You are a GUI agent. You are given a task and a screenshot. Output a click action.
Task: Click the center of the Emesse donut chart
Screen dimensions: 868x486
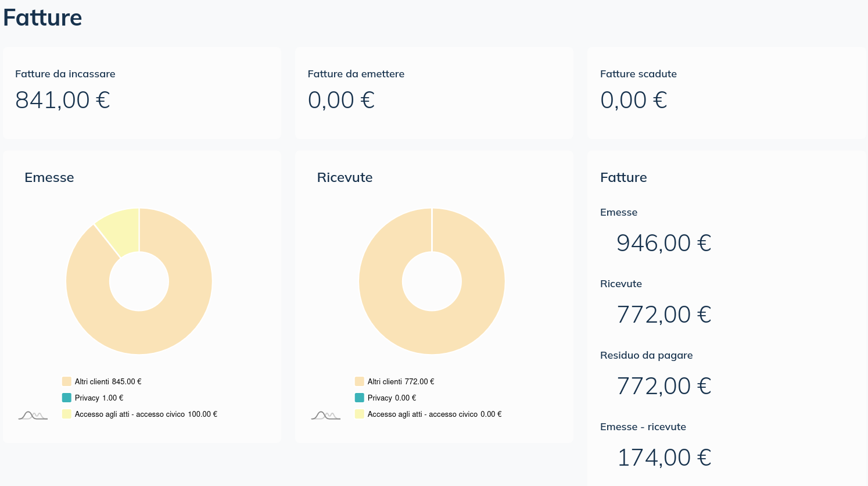tap(139, 281)
